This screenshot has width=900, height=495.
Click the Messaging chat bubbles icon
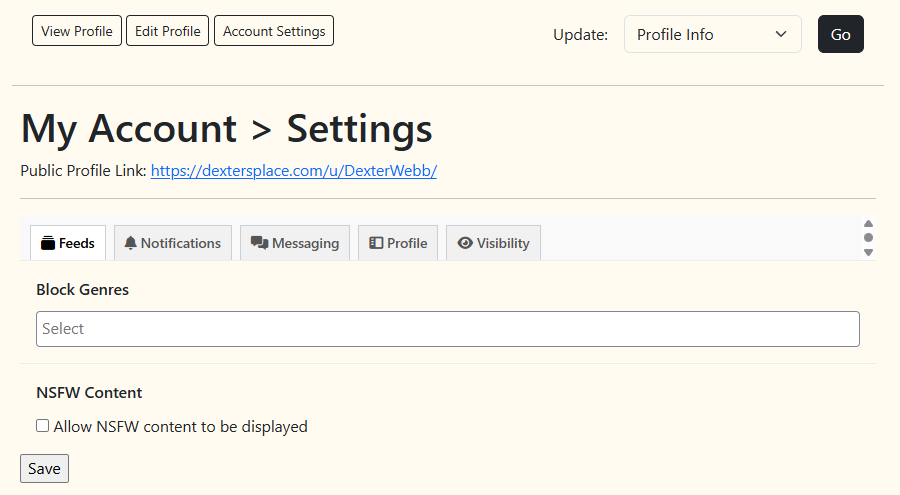[x=259, y=243]
